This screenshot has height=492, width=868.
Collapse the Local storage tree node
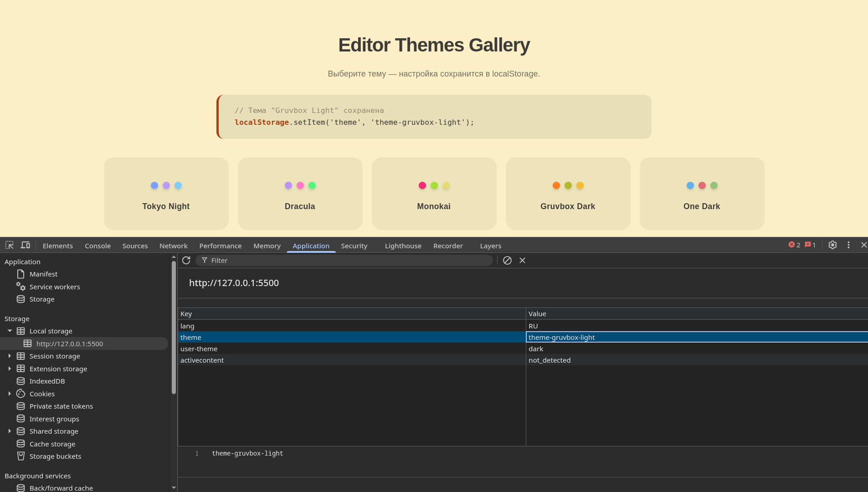(10, 331)
